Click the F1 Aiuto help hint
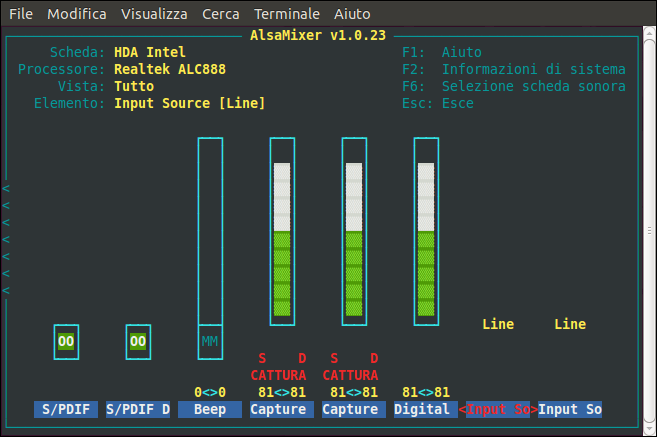 442,52
